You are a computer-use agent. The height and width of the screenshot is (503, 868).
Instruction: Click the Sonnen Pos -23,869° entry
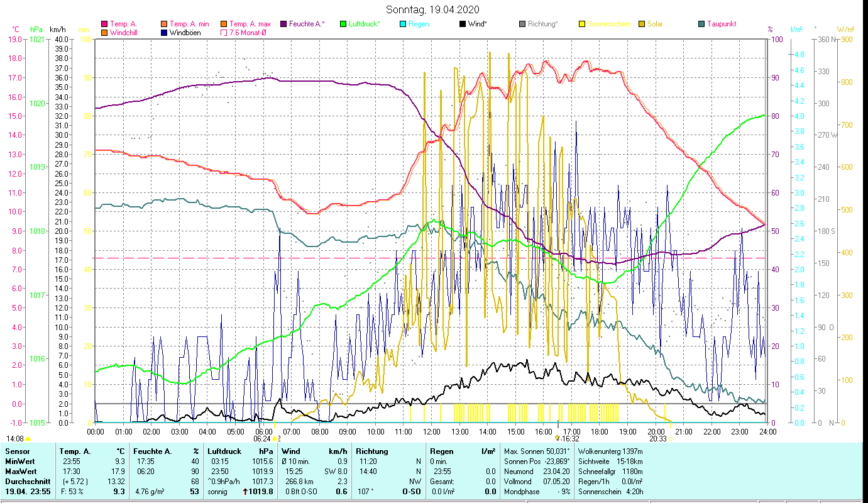[537, 462]
